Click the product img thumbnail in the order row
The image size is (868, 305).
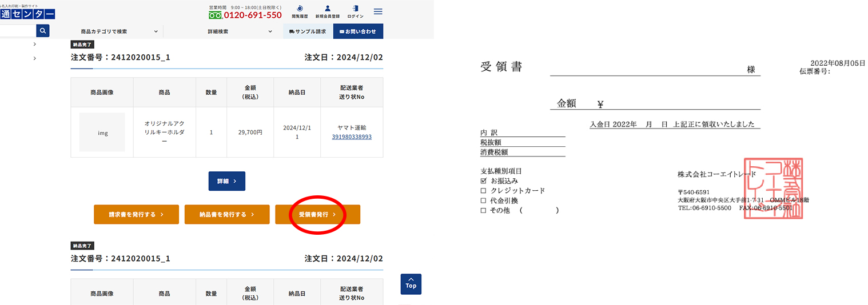coord(102,133)
